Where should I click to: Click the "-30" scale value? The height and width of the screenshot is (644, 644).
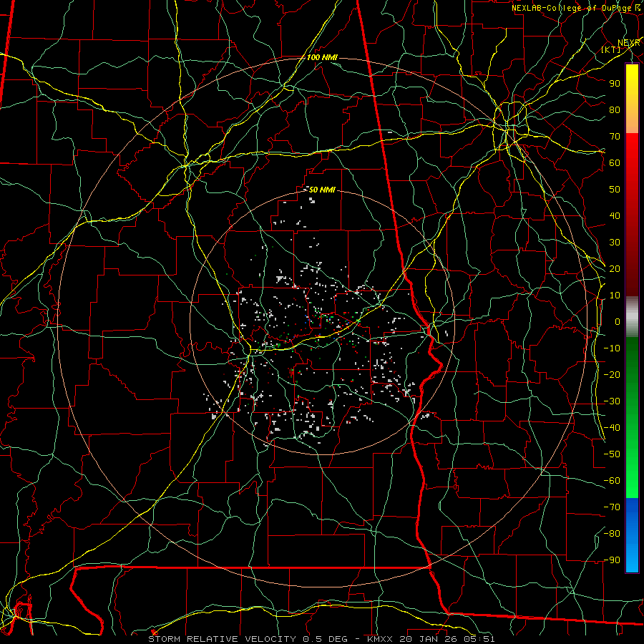click(x=612, y=401)
